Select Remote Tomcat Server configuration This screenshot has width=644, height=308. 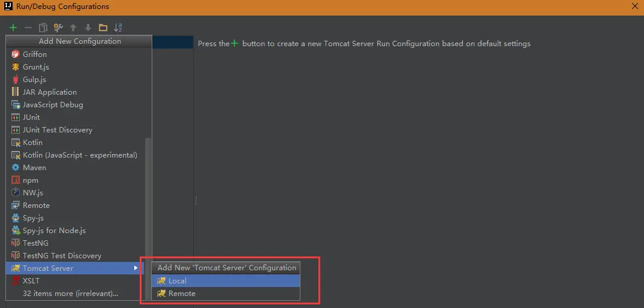tap(226, 294)
